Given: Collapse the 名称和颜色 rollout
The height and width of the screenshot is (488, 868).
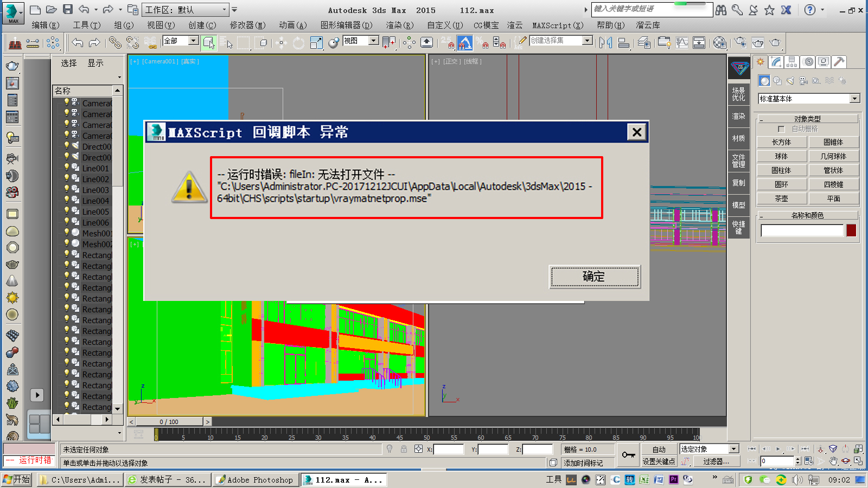Looking at the screenshot, I should point(807,215).
